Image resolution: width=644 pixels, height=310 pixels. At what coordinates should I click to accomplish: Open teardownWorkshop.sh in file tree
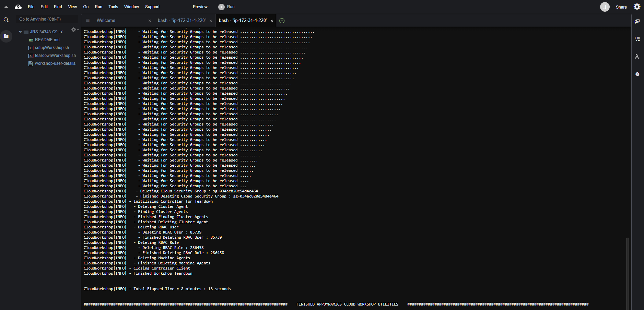point(55,56)
